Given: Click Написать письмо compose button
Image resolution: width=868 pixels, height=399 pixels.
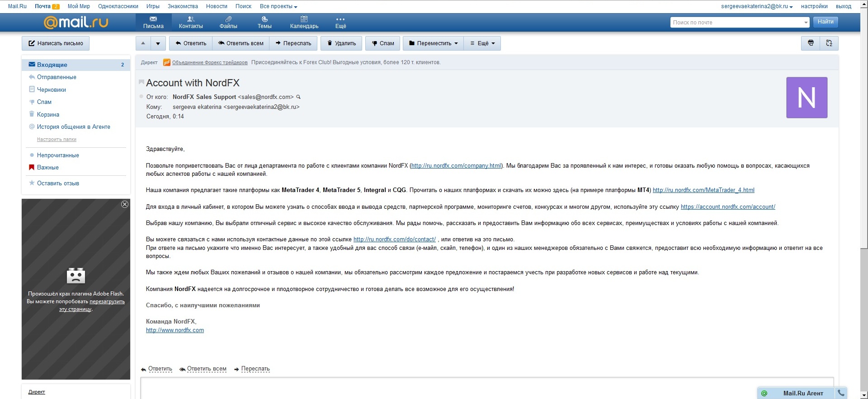Looking at the screenshot, I should [x=56, y=43].
